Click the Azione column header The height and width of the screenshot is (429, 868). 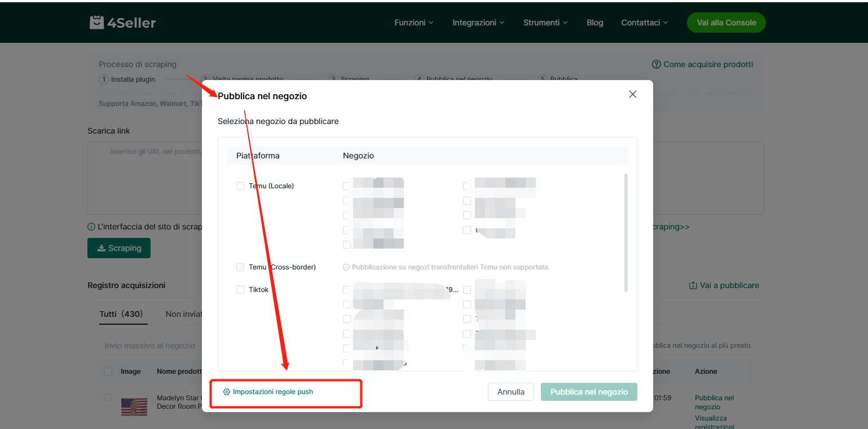(706, 371)
